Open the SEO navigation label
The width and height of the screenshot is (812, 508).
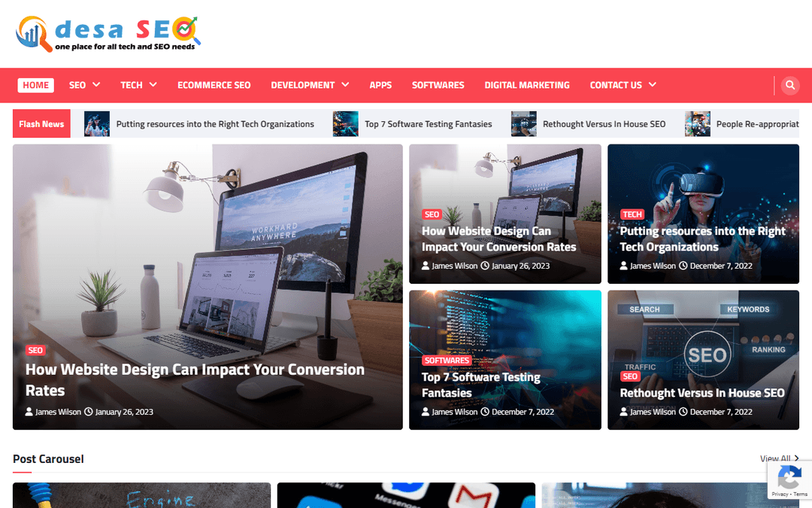point(77,85)
